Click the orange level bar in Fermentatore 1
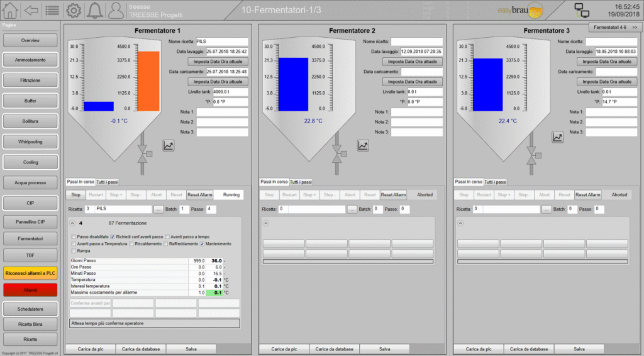The image size is (644, 356). (x=148, y=81)
